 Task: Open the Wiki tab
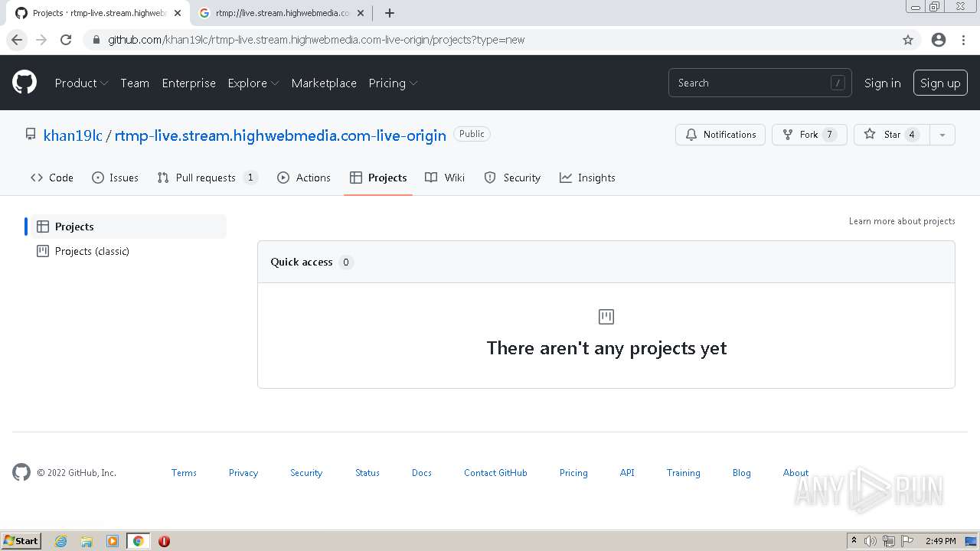pos(445,178)
